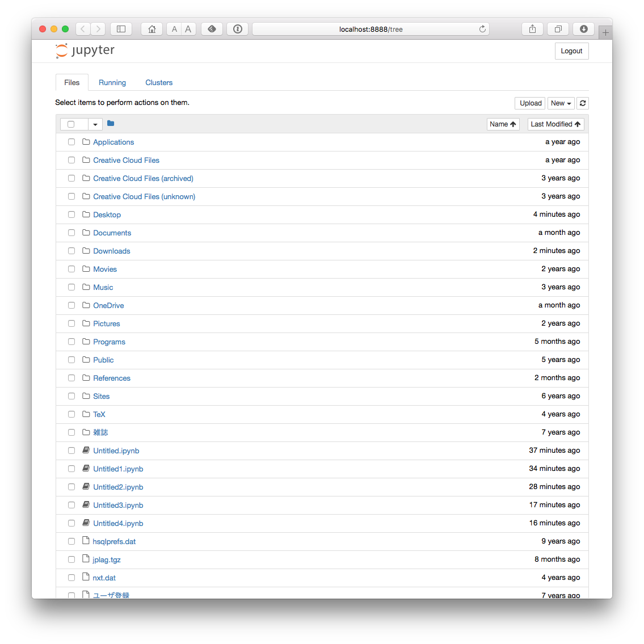644x644 pixels.
Task: Click the file icon beside hsqlprefs.dat
Action: point(85,541)
